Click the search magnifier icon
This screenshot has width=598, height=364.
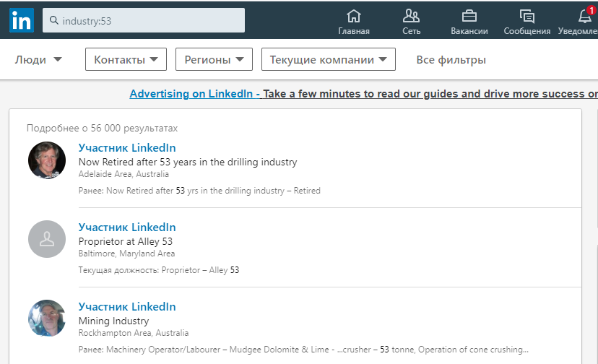coord(53,21)
